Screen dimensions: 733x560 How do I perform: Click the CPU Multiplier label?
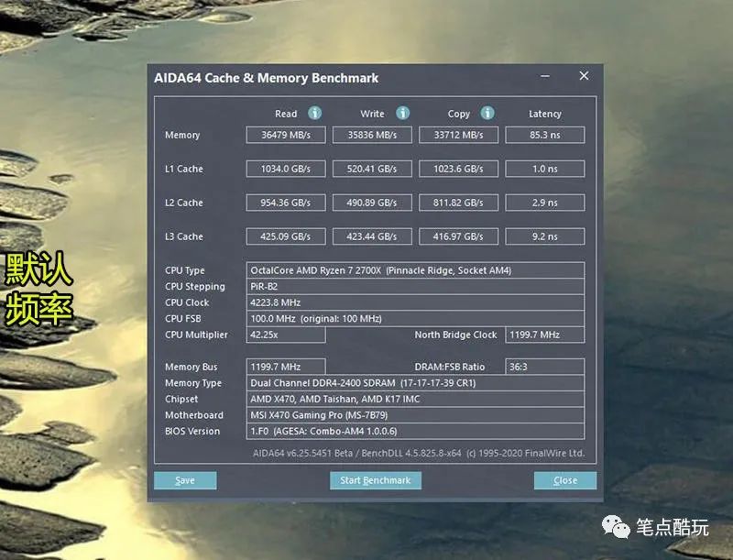pyautogui.click(x=196, y=335)
